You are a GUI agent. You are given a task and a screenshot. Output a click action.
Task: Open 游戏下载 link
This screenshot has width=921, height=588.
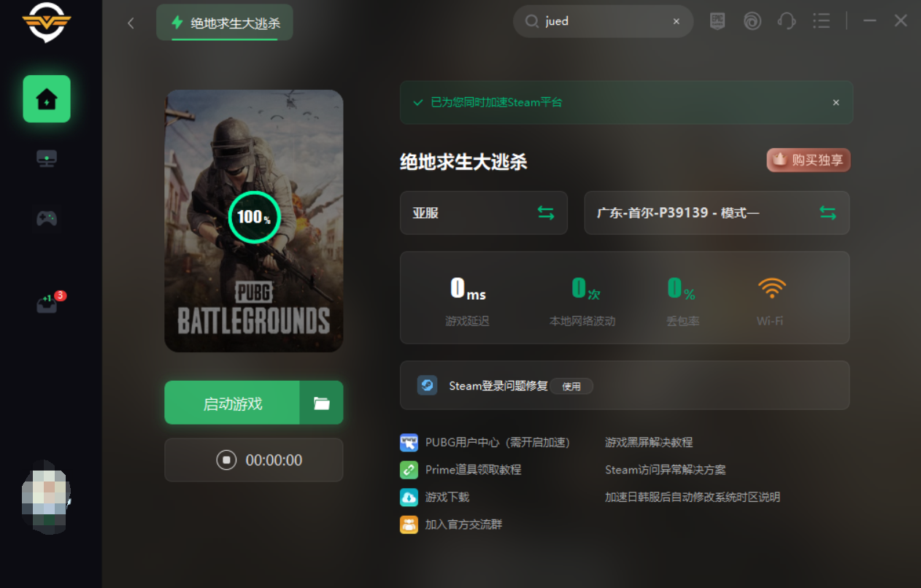pyautogui.click(x=447, y=497)
